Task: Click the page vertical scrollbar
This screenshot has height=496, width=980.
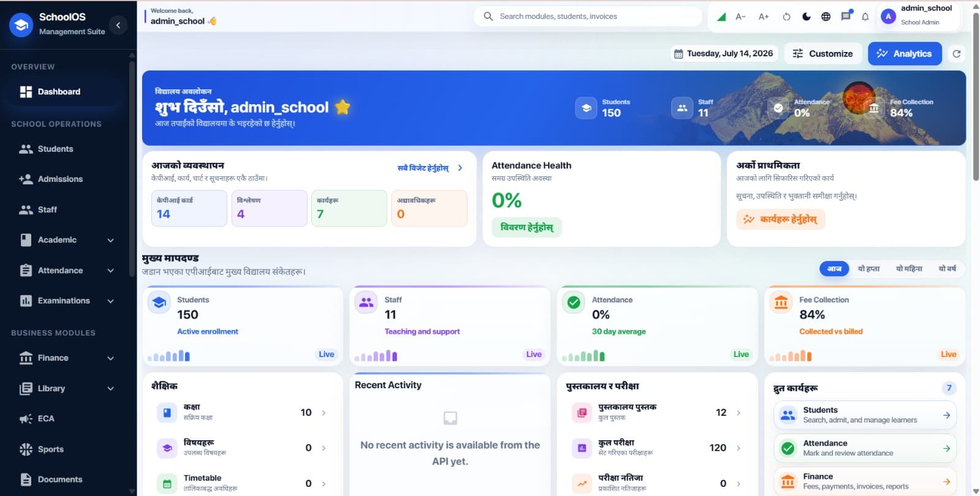Action: 976,98
